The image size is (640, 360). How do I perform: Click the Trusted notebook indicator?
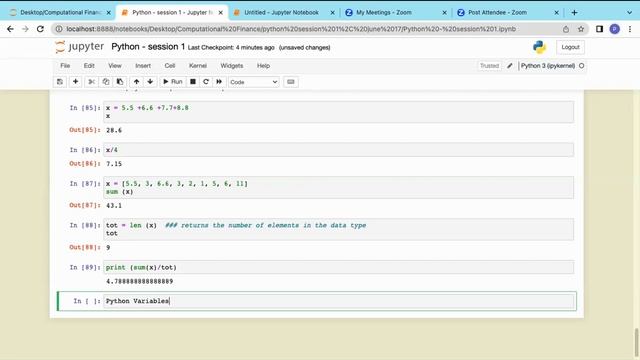(x=489, y=66)
